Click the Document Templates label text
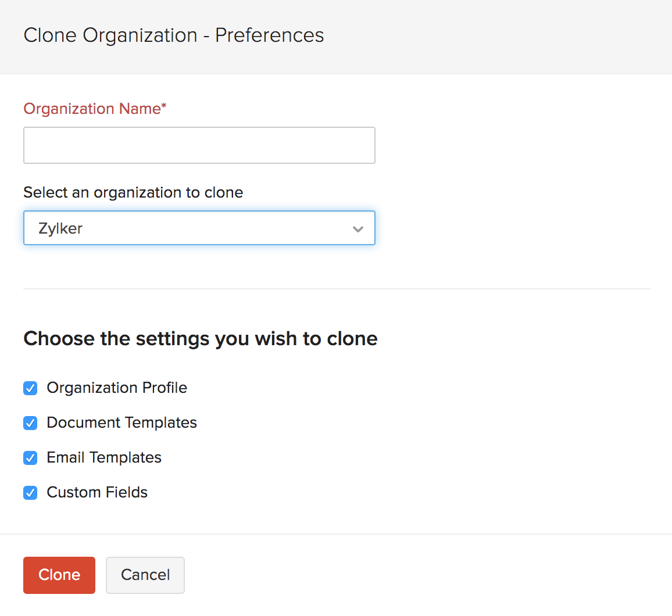 click(x=121, y=422)
